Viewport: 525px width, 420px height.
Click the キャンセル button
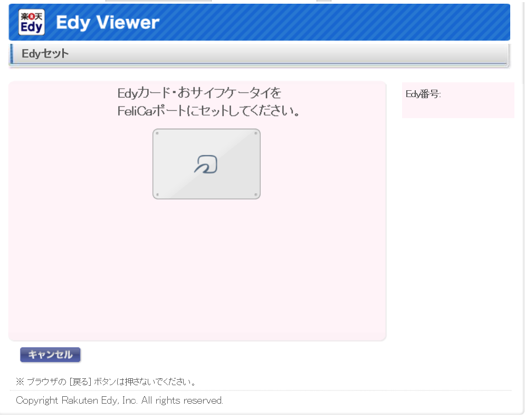(50, 355)
